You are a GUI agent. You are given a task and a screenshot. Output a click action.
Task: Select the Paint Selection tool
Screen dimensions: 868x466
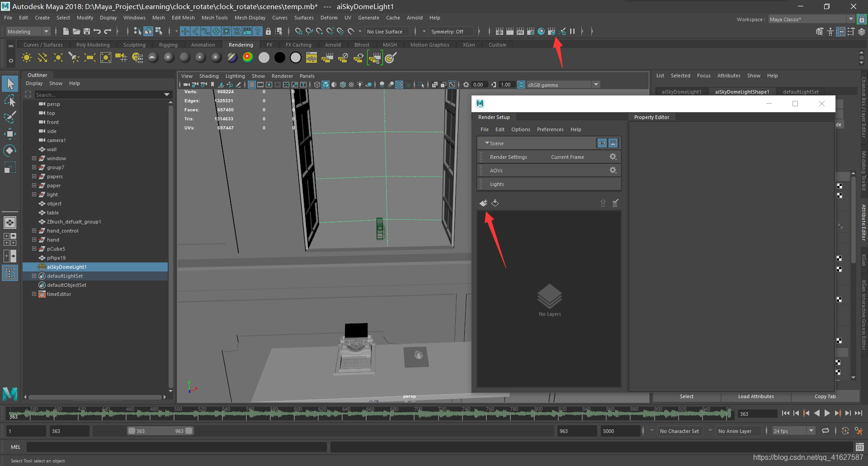[x=10, y=117]
